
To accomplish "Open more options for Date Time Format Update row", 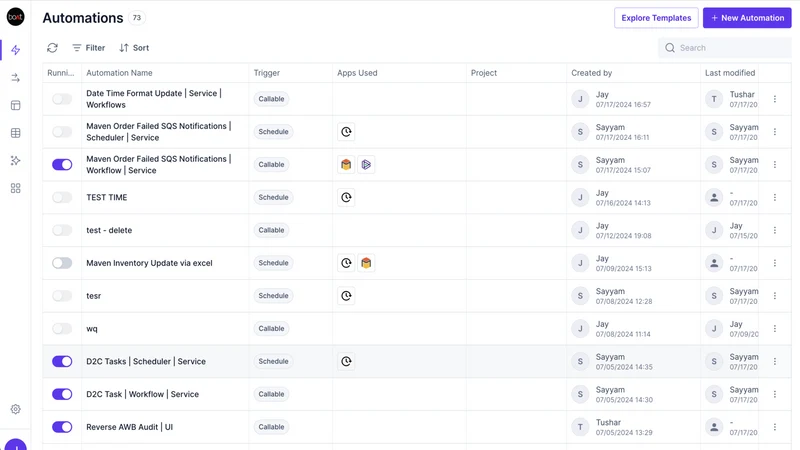I will click(774, 99).
